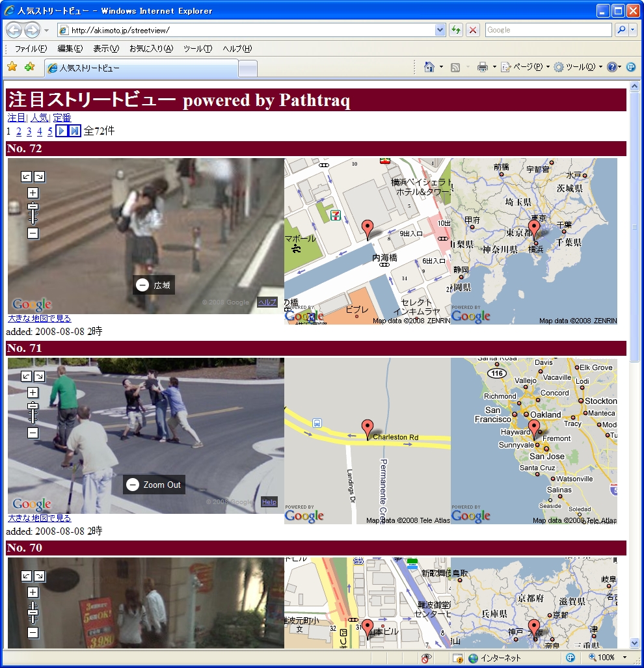Open the ツール(O) toolbar menu
Image resolution: width=644 pixels, height=668 pixels.
click(578, 67)
